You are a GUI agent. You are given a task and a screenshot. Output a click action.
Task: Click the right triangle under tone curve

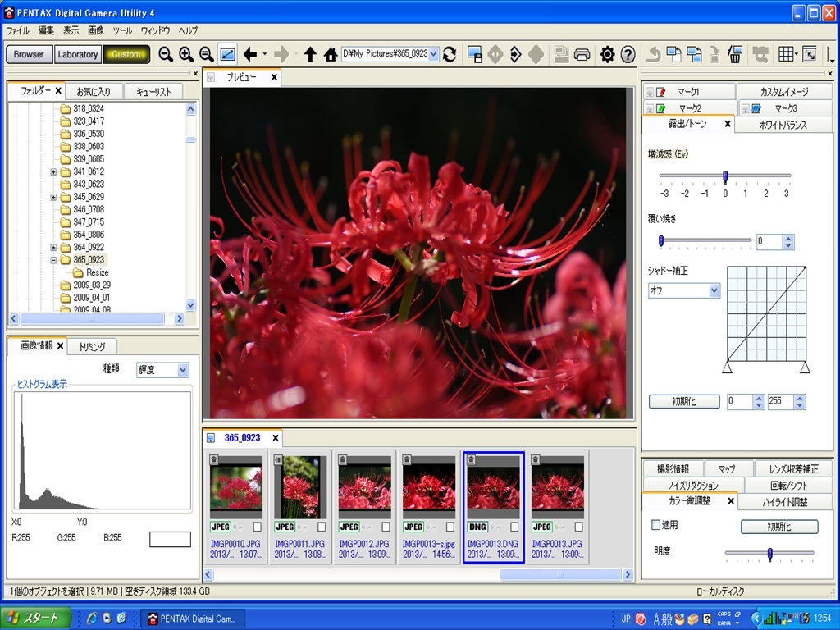tap(805, 367)
